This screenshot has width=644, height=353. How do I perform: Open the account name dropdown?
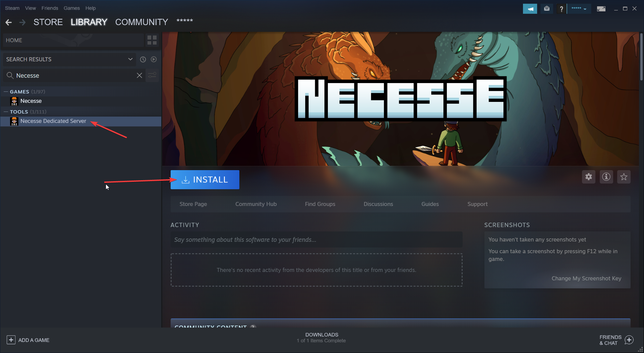pos(579,9)
